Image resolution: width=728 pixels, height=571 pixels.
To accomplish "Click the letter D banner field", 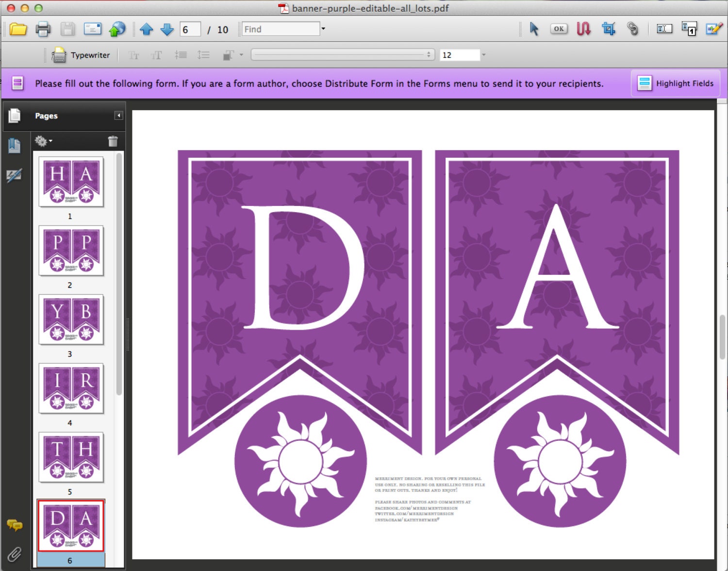I will point(302,268).
